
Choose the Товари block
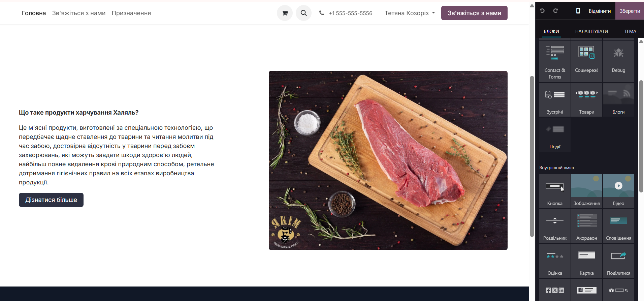point(586,100)
